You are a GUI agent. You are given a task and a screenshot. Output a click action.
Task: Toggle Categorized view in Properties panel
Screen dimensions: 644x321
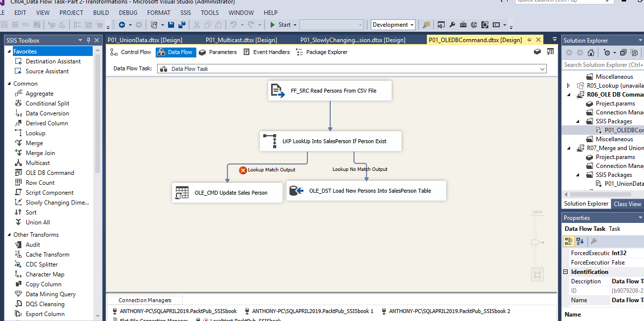[x=569, y=241]
